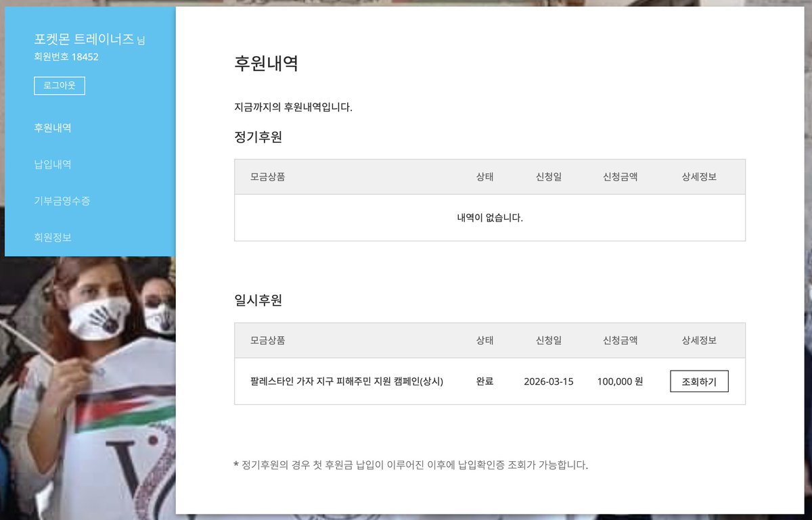Click the 로그아웃 button
This screenshot has height=520, width=812.
coord(59,85)
